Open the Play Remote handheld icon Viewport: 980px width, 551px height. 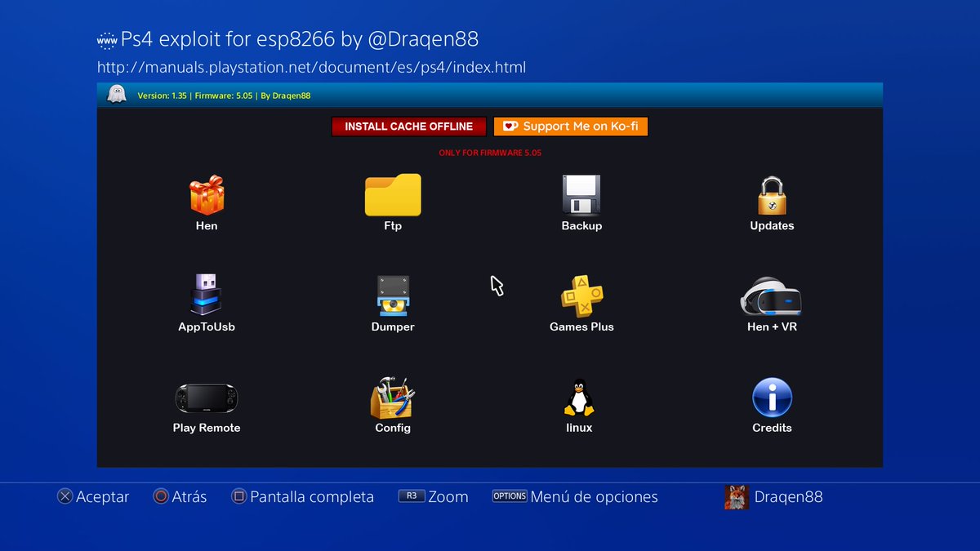coord(207,398)
